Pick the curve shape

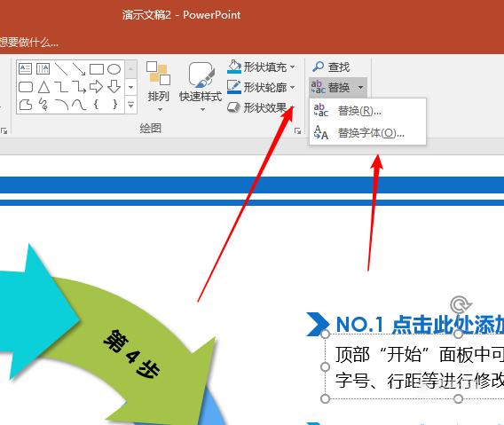coord(79,105)
